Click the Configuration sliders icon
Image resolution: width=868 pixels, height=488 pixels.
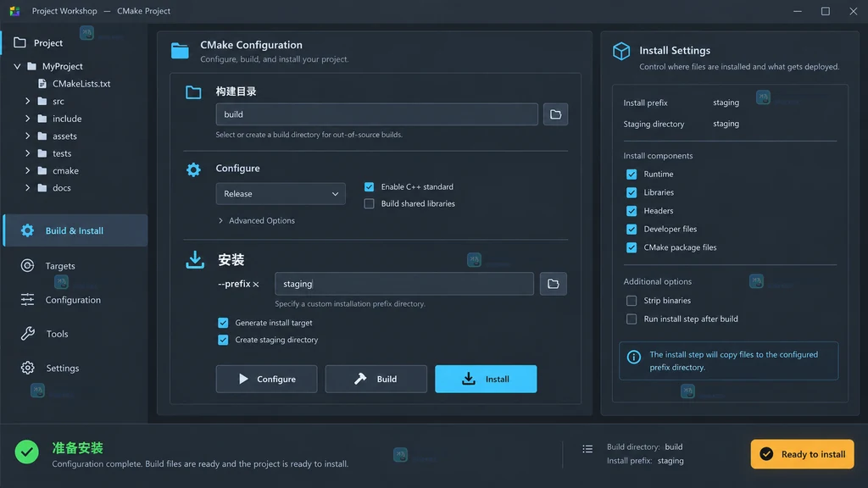coord(27,300)
